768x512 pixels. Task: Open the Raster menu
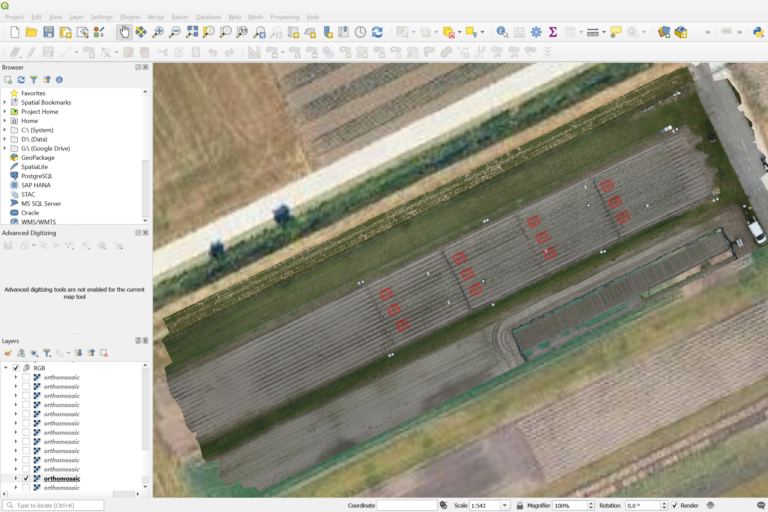point(179,17)
